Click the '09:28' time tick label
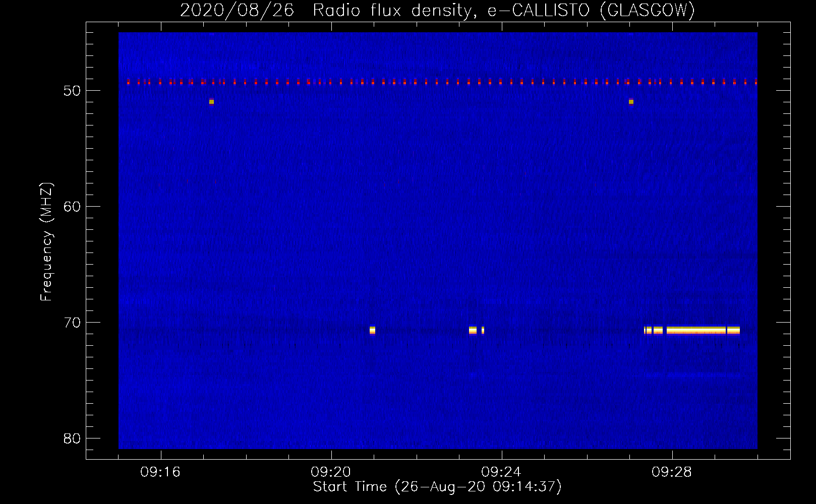The height and width of the screenshot is (504, 816). click(672, 472)
